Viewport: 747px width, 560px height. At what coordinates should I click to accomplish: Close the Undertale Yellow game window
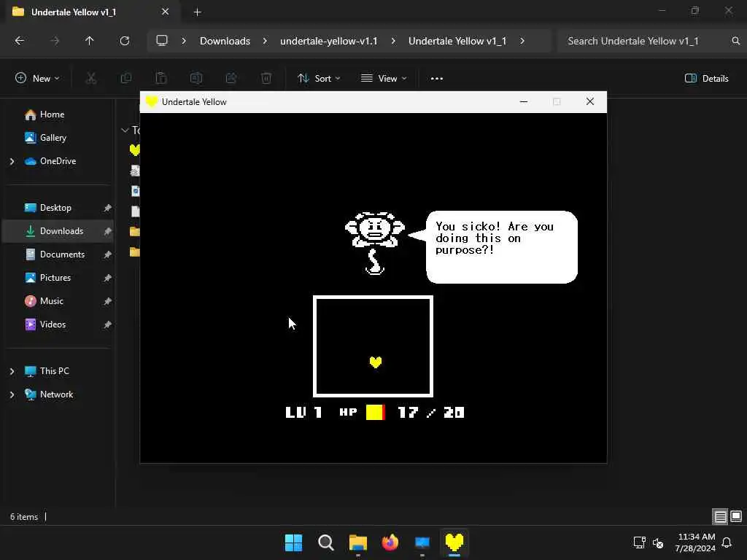589,101
